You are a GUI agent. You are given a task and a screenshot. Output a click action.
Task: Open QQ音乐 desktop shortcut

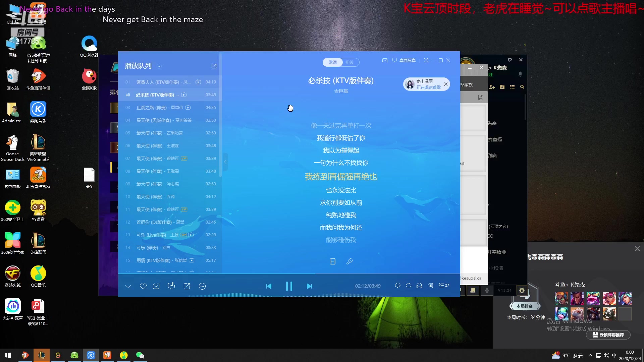point(38,277)
